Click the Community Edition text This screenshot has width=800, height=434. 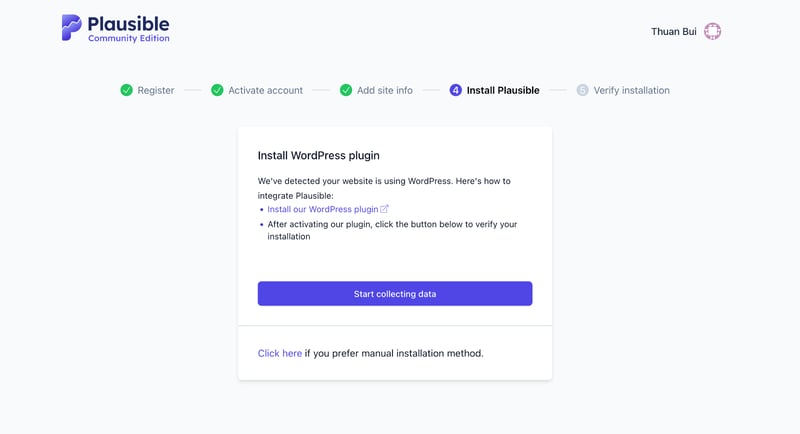(128, 39)
